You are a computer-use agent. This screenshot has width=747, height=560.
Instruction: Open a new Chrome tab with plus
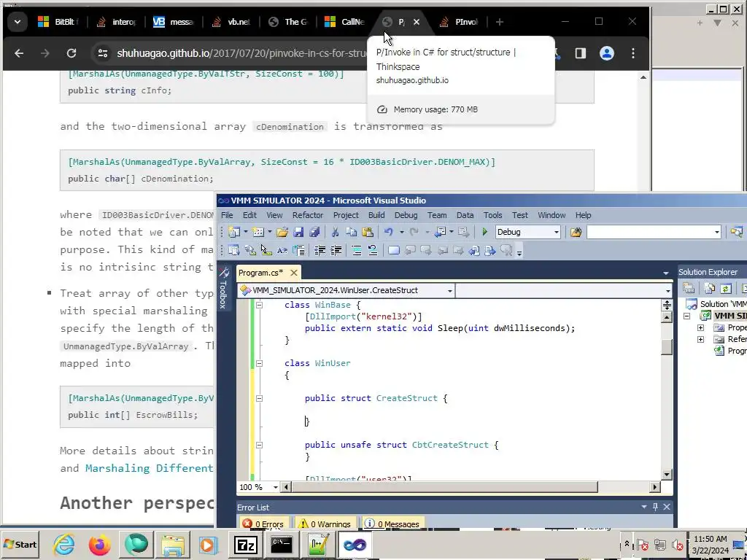click(499, 22)
